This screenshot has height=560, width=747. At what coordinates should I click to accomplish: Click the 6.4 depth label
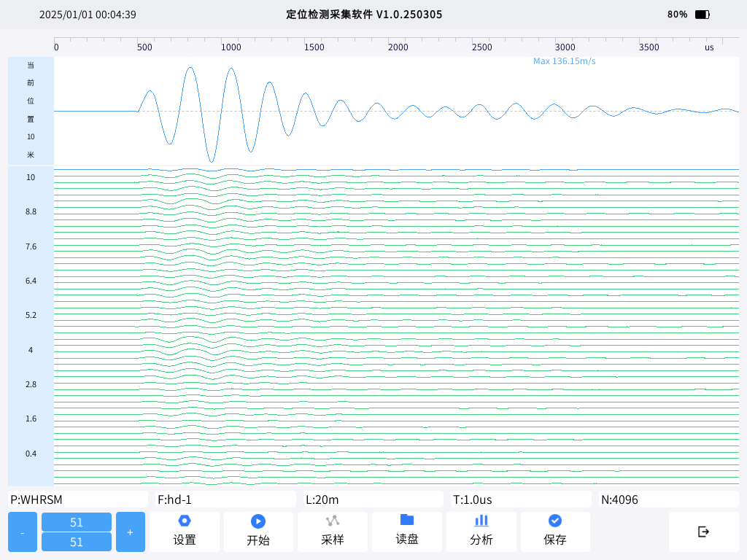point(31,281)
